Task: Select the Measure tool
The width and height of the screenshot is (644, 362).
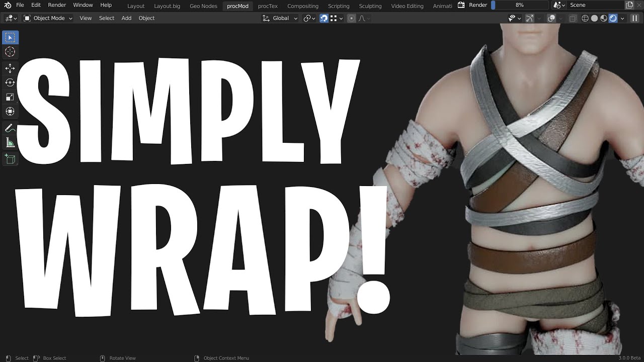Action: [10, 143]
